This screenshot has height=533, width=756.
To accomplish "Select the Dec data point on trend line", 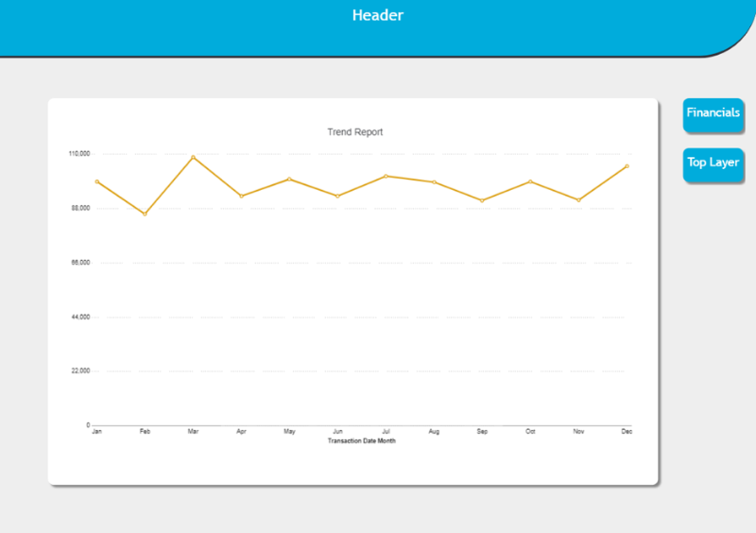I will coord(627,166).
